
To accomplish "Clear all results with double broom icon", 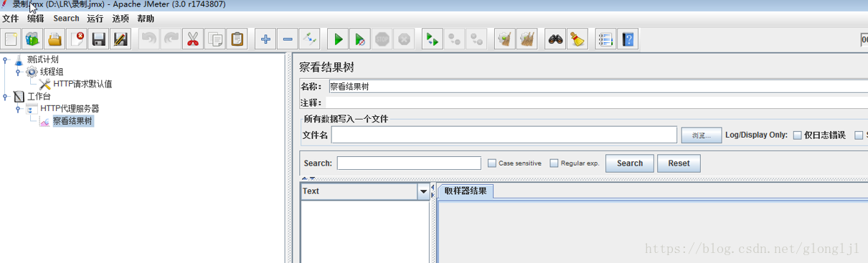I will tap(527, 39).
